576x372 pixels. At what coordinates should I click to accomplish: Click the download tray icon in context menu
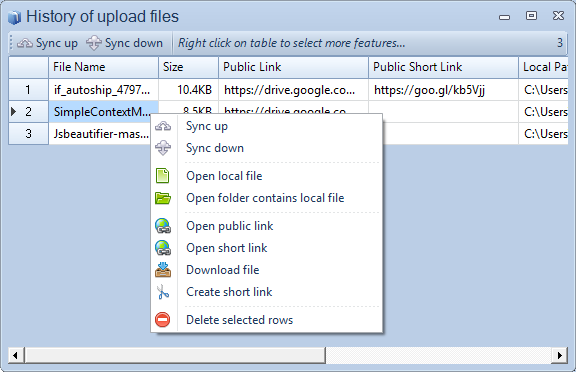[x=163, y=270]
